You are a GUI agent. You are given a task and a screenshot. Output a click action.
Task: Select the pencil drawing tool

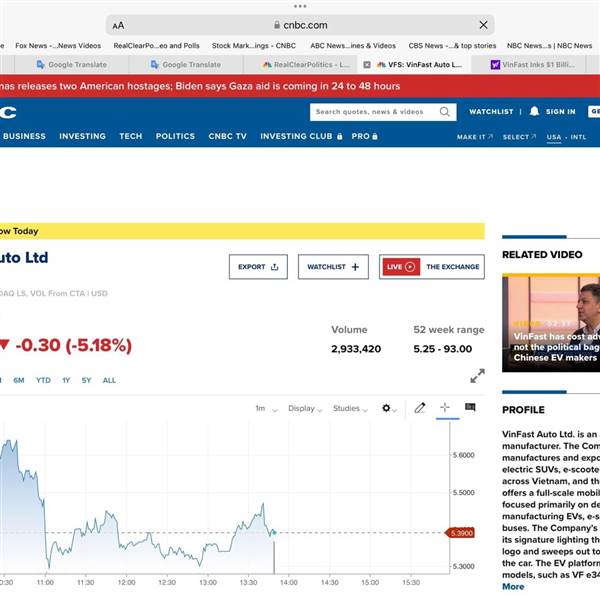click(420, 408)
